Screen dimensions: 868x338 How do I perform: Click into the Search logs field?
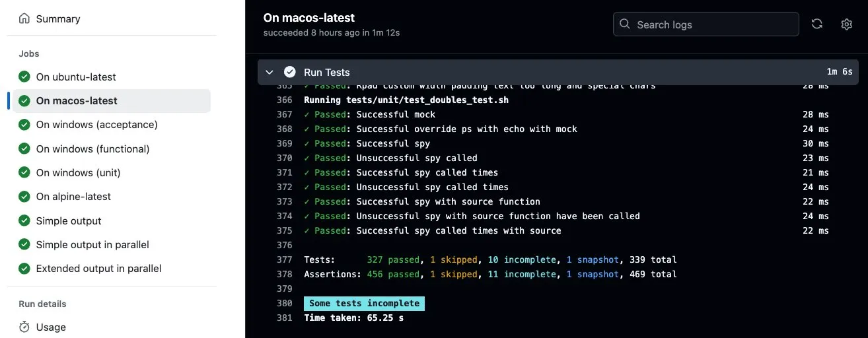[x=706, y=24]
